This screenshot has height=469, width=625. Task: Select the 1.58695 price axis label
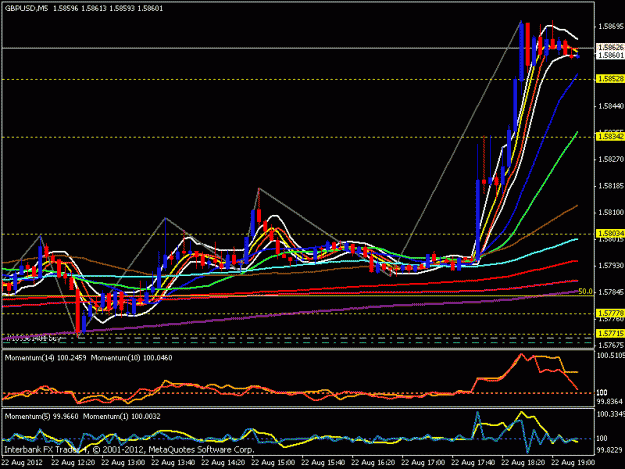pyautogui.click(x=611, y=26)
